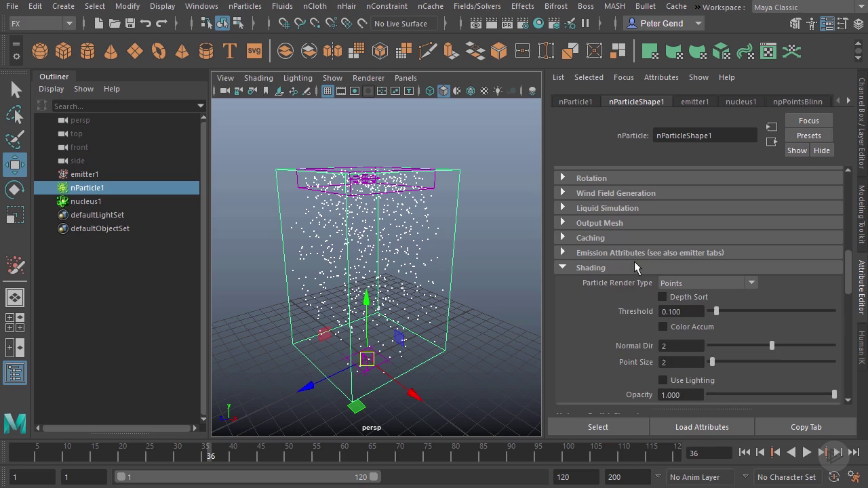Viewport: 868px width, 488px height.
Task: Click the SVG import shelf icon
Action: [x=254, y=52]
